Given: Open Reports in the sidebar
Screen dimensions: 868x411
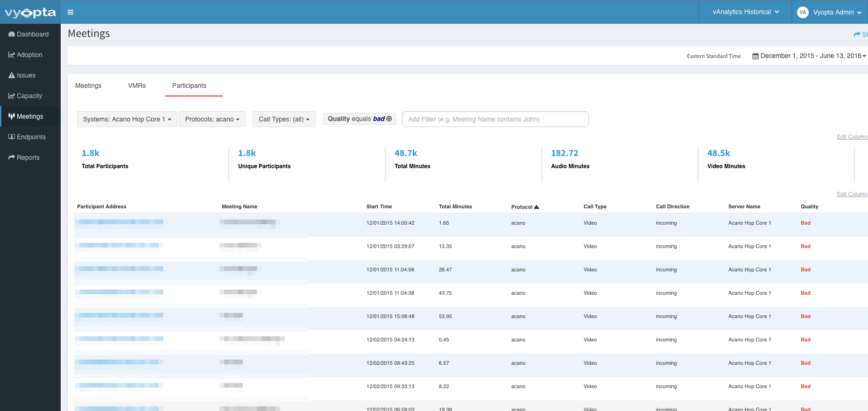Looking at the screenshot, I should pos(30,157).
